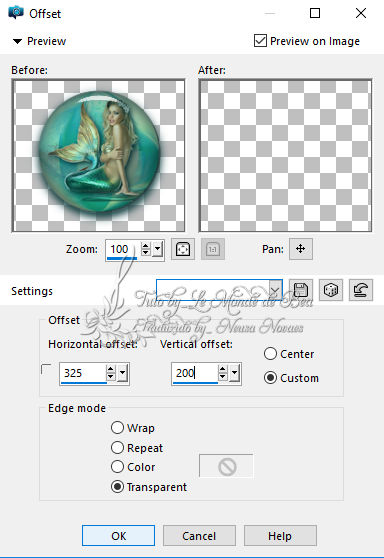Save preset with the floppy disk icon
The height and width of the screenshot is (558, 384).
tap(301, 290)
